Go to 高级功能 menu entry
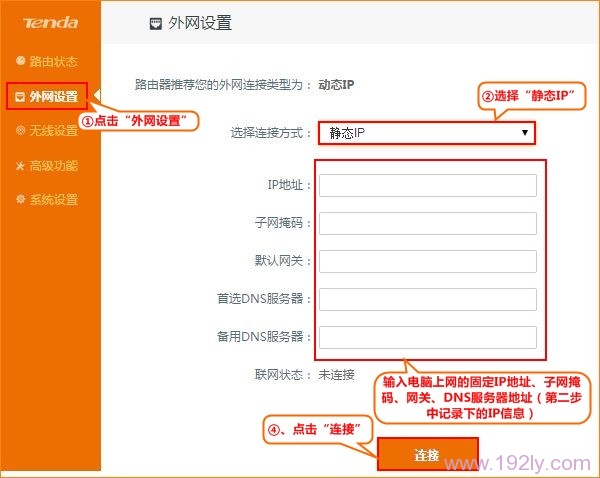This screenshot has width=600, height=478. (54, 165)
